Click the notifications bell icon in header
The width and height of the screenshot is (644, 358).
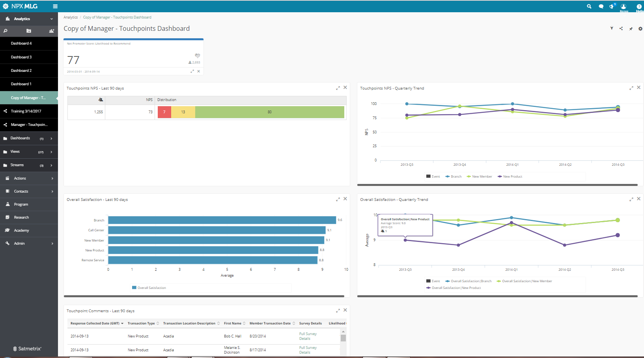612,6
